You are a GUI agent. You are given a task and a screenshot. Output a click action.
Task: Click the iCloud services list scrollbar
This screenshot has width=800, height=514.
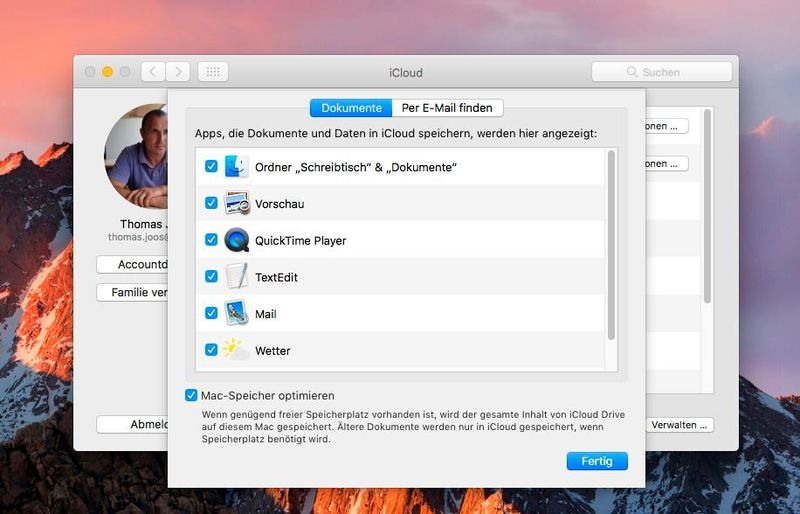pos(707,206)
